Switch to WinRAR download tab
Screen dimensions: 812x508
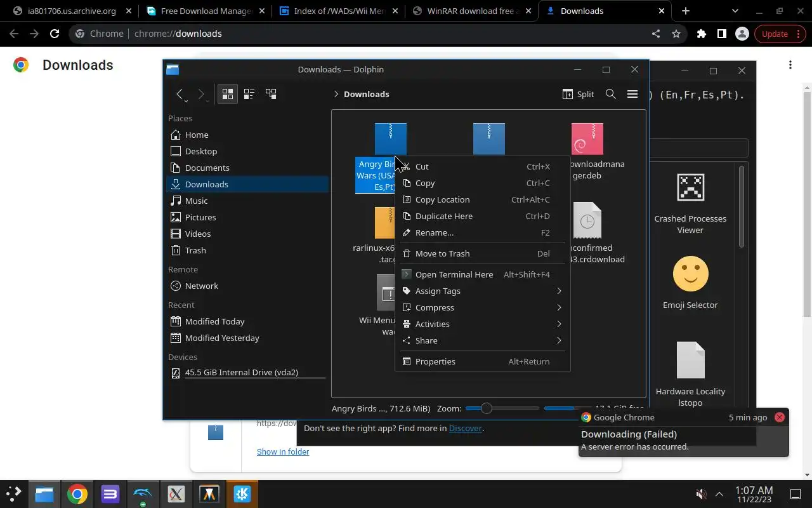tap(471, 11)
